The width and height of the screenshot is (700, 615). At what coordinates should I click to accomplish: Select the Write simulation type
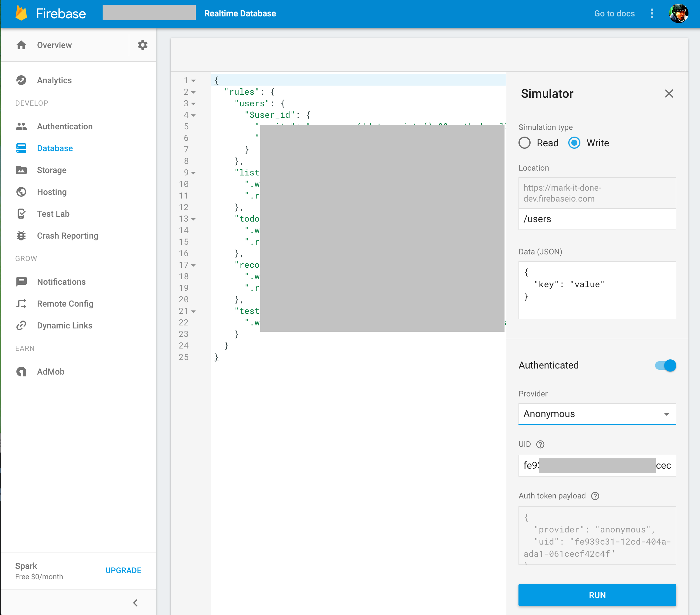[x=574, y=143]
